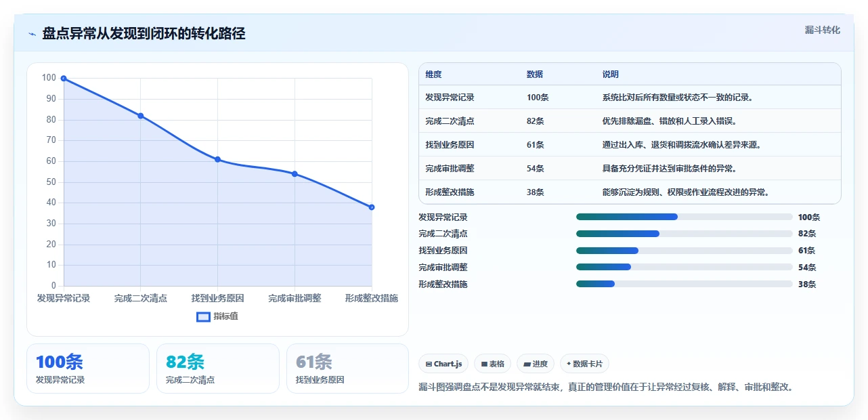This screenshot has height=420, width=868.
Task: Click the 完成二次清点 x-axis label
Action: point(141,298)
